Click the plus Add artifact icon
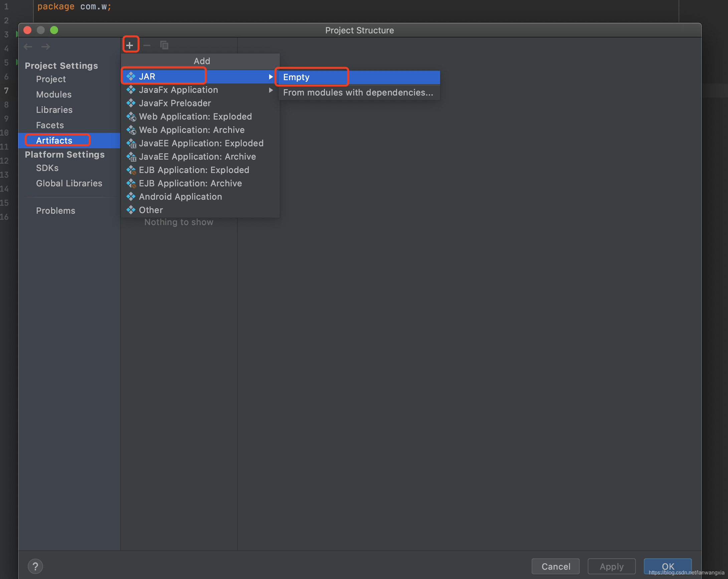The image size is (728, 579). pos(130,45)
